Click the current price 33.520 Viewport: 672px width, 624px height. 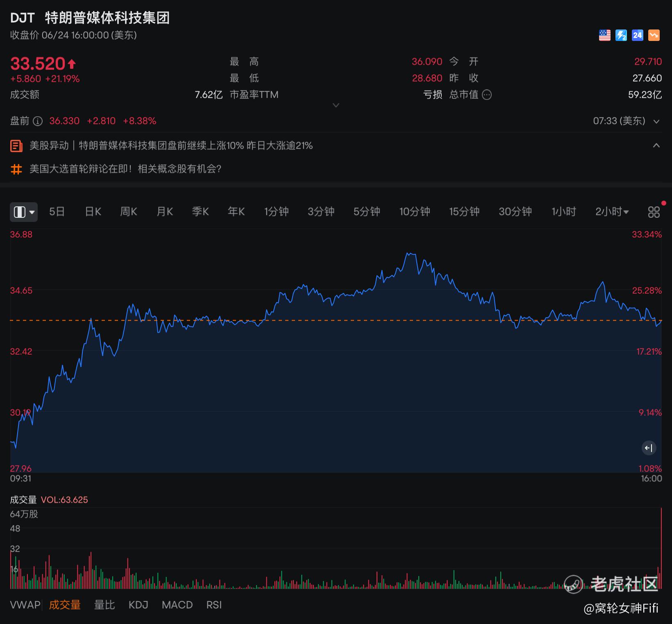(x=38, y=63)
